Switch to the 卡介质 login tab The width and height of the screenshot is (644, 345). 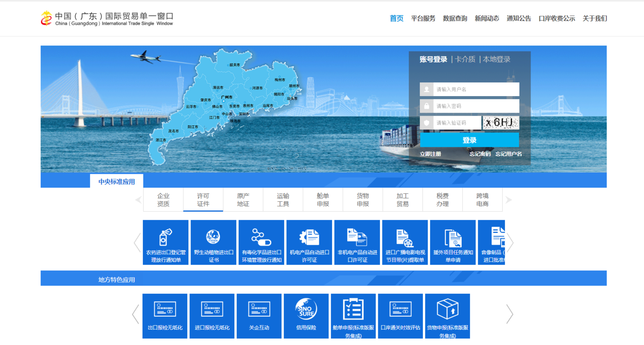tap(465, 59)
